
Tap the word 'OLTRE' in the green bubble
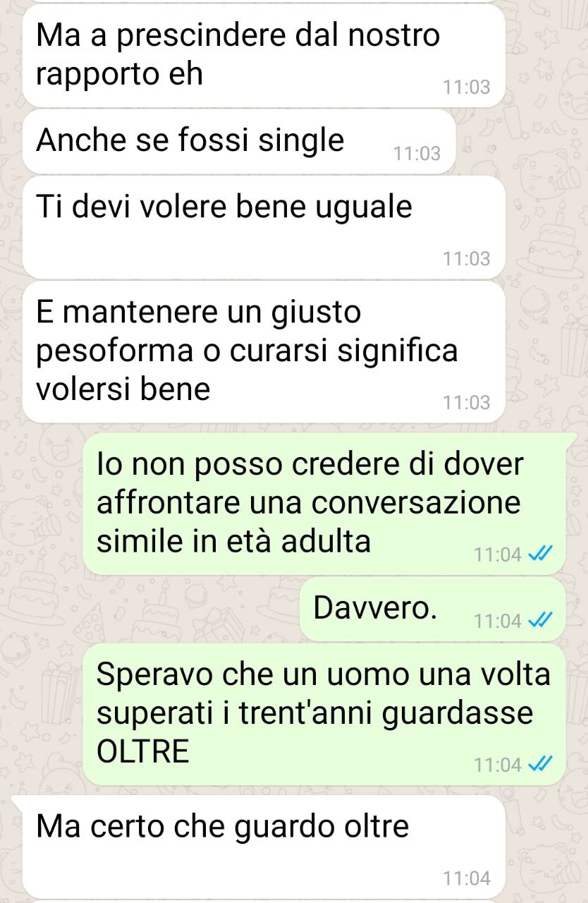(142, 753)
